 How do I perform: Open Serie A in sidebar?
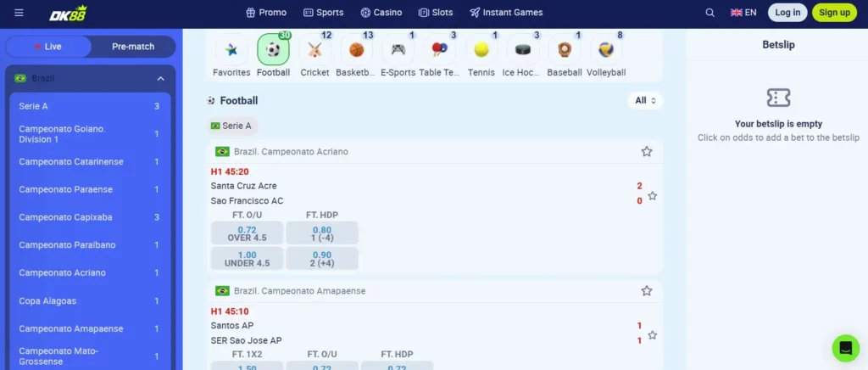tap(89, 106)
